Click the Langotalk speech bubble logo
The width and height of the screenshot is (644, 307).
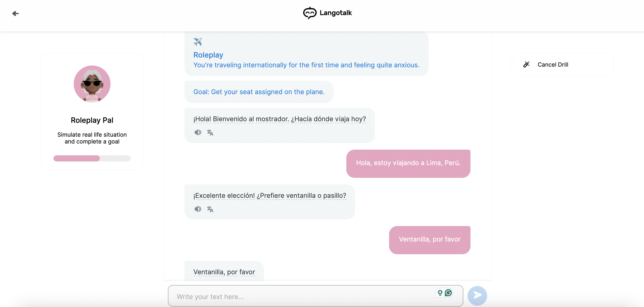(x=309, y=13)
